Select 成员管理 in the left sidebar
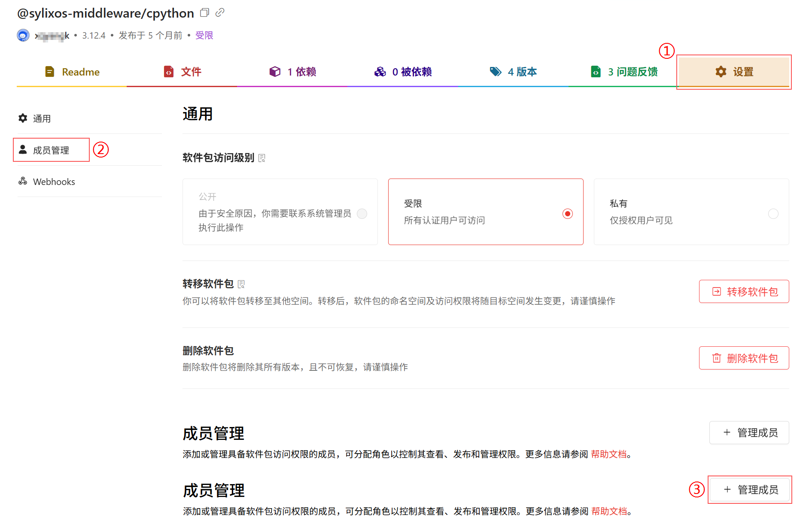 point(51,150)
